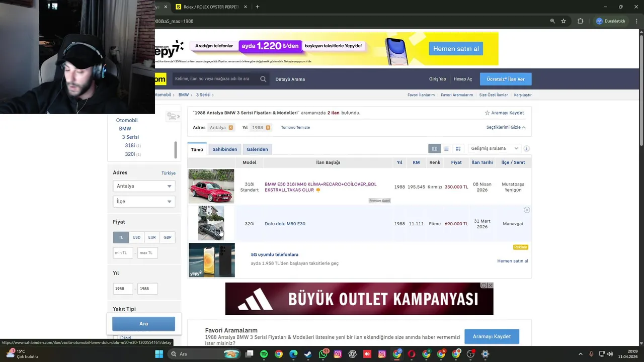644x362 pixels.
Task: Select the USD currency option
Action: point(136,237)
